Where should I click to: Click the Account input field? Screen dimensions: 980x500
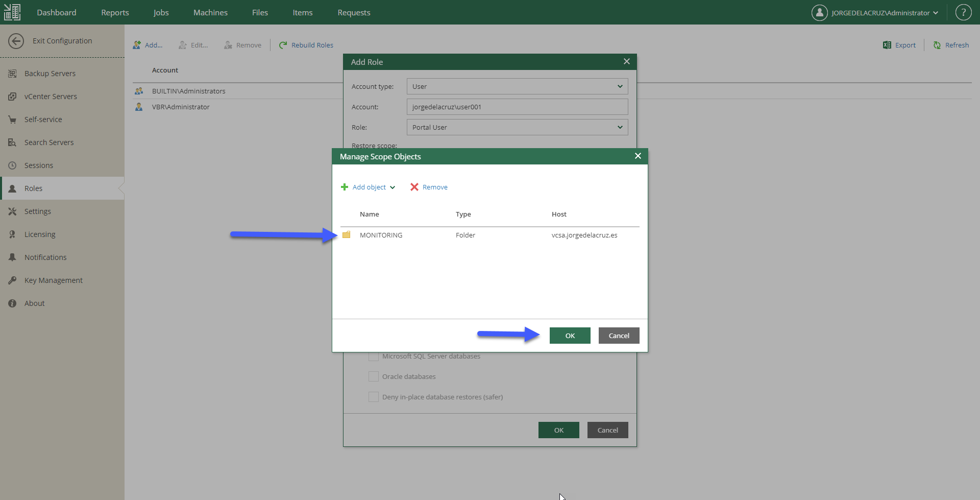(x=517, y=107)
